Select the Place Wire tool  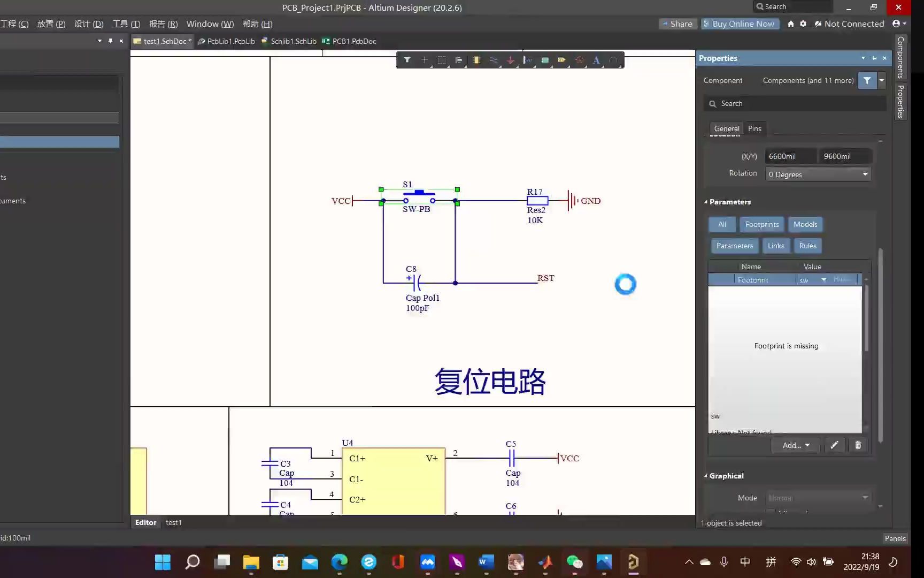pos(494,60)
